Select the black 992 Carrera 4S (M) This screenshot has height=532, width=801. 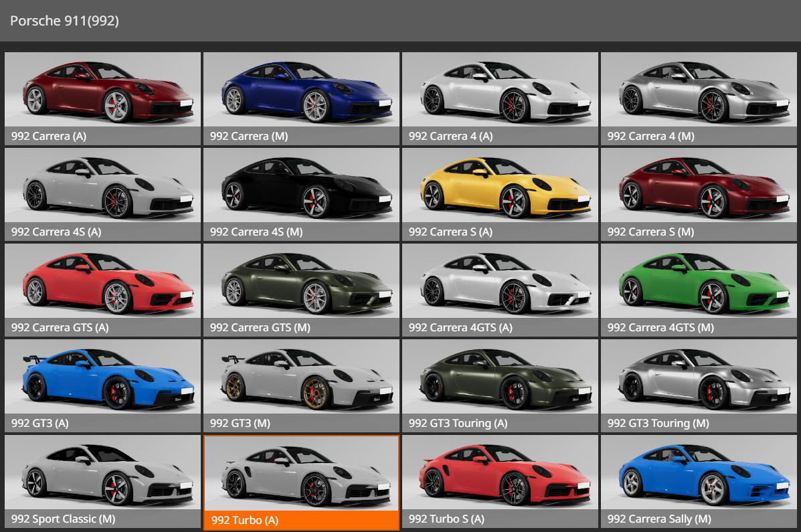(x=301, y=188)
